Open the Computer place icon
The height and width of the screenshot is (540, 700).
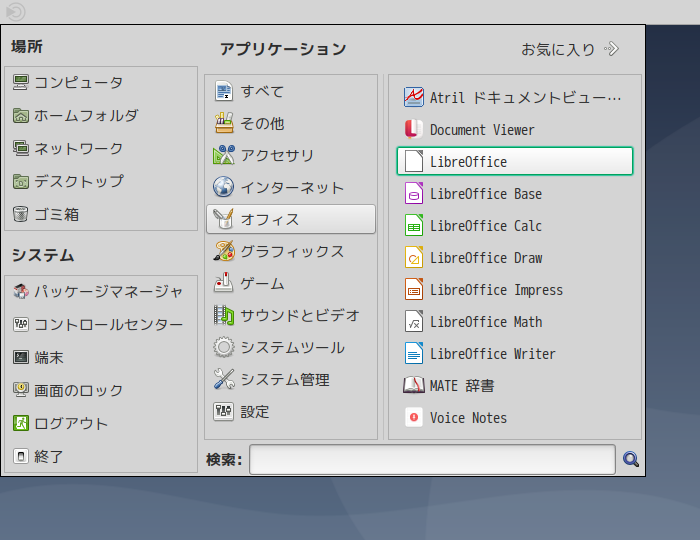pyautogui.click(x=21, y=83)
